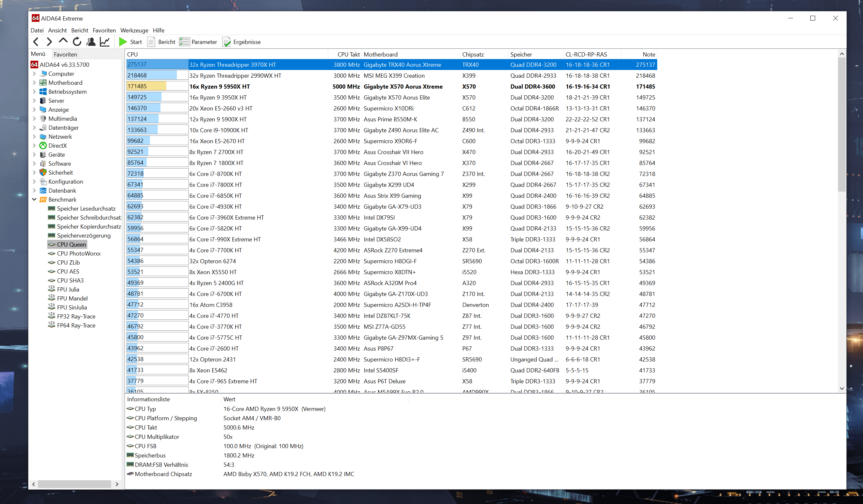The height and width of the screenshot is (504, 863).
Task: Select FP32 Ray-Trace benchmark
Action: [x=72, y=317]
